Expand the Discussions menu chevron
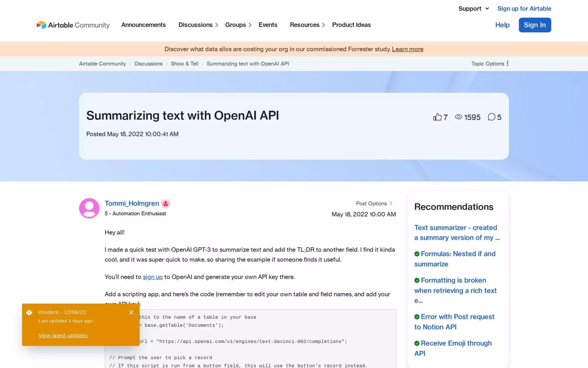Image resolution: width=588 pixels, height=368 pixels. 217,25
